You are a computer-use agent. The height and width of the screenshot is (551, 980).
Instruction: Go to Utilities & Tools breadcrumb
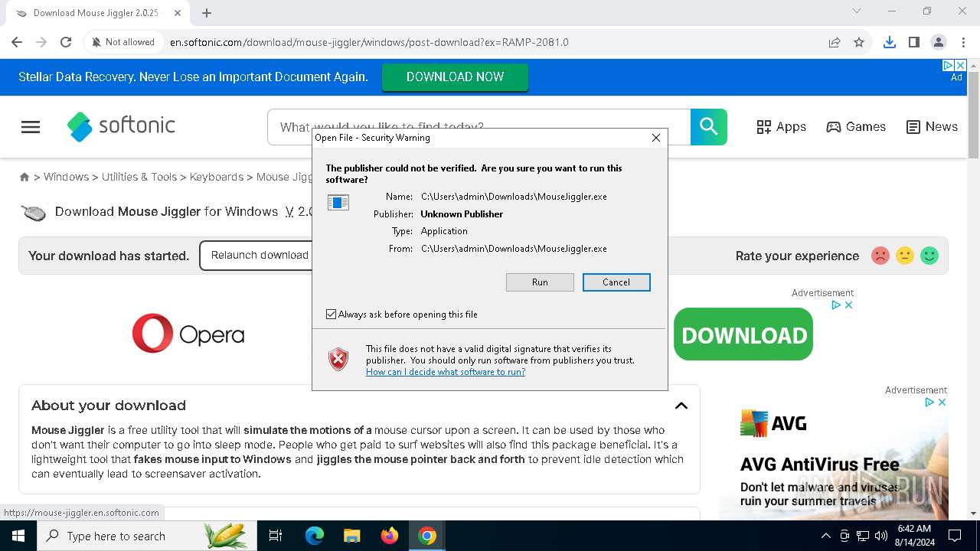[x=139, y=177]
